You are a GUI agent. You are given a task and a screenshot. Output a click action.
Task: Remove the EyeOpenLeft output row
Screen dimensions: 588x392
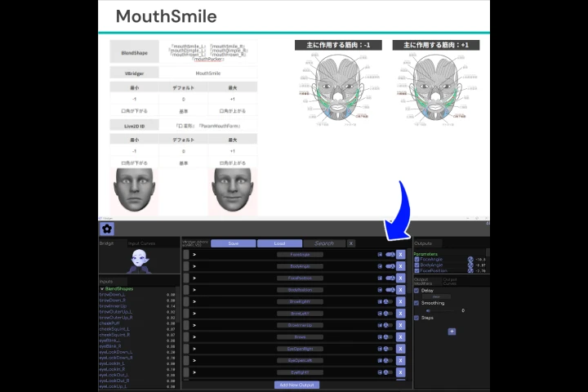pyautogui.click(x=400, y=360)
